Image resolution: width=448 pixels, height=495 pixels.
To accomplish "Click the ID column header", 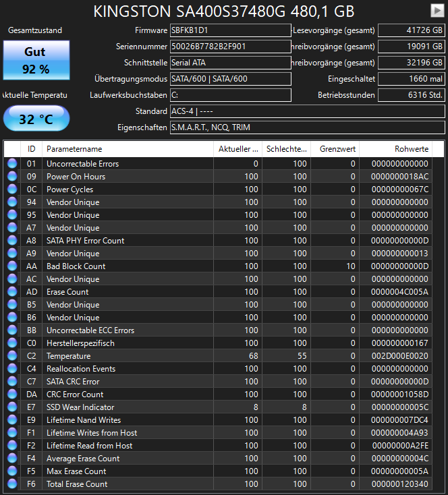I will 31,148.
